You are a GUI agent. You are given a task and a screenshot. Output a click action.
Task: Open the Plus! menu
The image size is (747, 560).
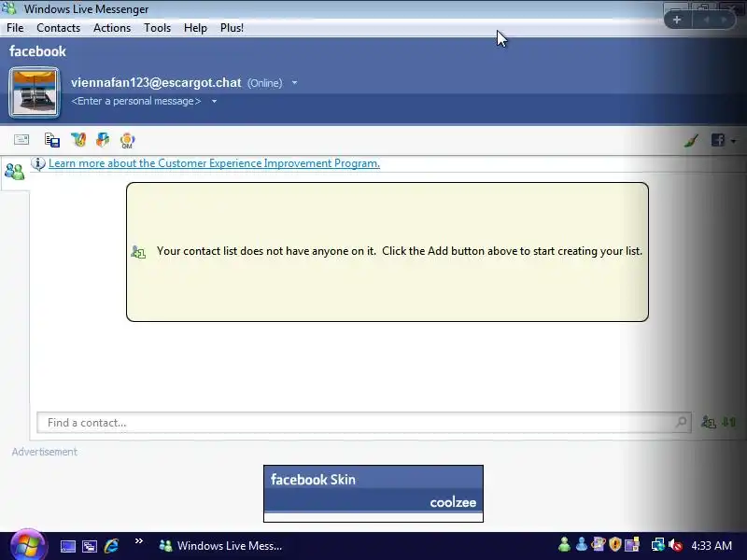[232, 28]
